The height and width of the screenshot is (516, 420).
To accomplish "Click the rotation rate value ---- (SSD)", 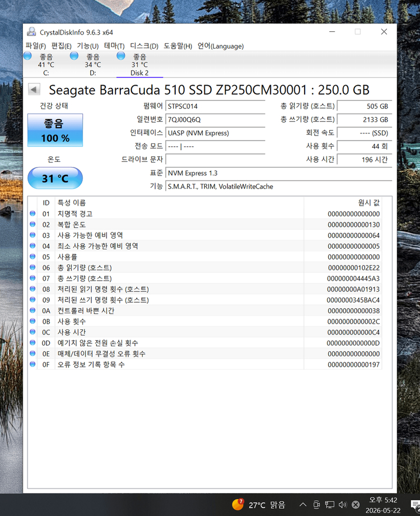I will (x=365, y=133).
